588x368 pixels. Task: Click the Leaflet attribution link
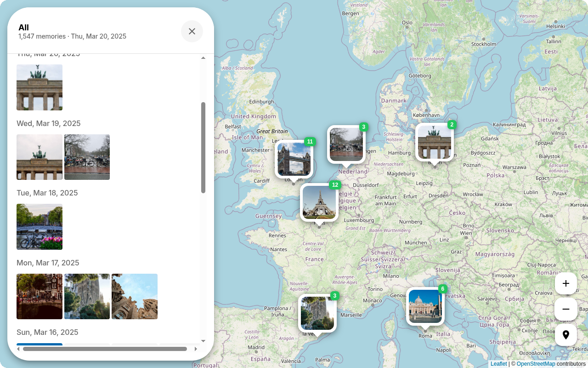[498, 364]
